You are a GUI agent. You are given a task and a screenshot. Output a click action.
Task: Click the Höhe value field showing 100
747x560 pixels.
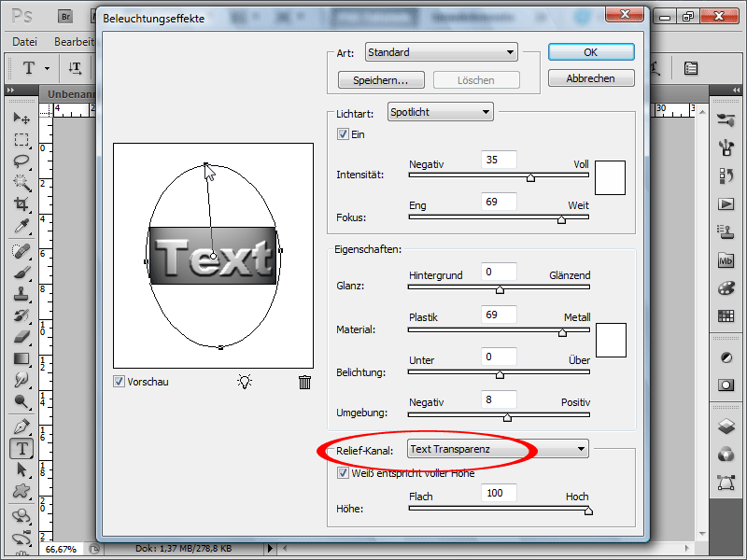499,493
